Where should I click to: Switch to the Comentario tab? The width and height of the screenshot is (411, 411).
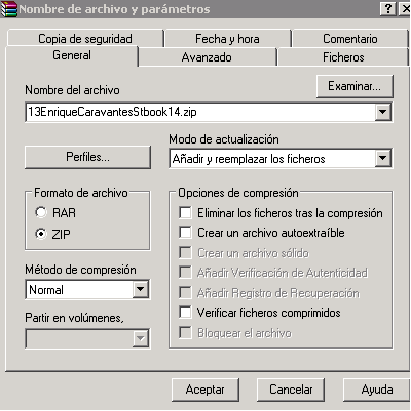tap(350, 38)
